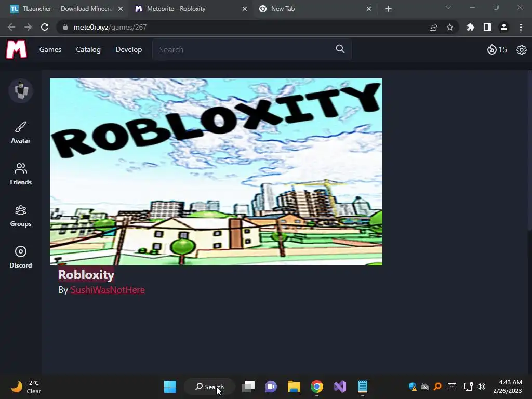Image resolution: width=532 pixels, height=399 pixels.
Task: Open the Games menu item
Action: 50,49
